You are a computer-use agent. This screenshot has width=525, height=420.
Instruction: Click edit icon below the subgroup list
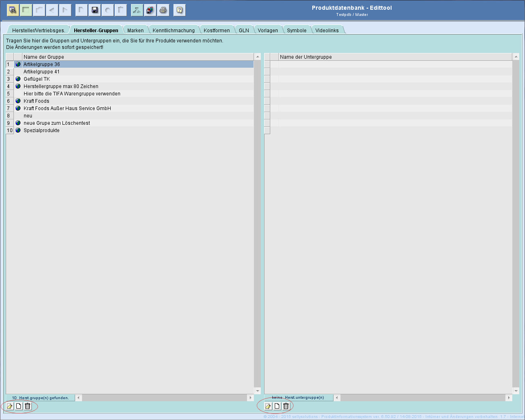coord(268,406)
